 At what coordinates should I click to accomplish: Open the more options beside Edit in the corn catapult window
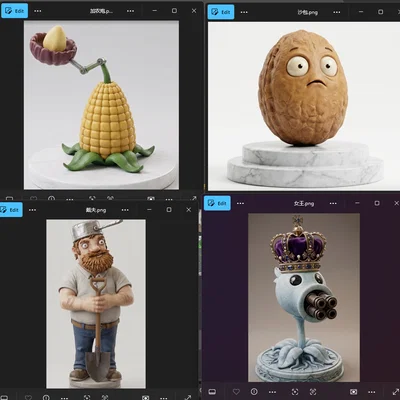(x=38, y=11)
